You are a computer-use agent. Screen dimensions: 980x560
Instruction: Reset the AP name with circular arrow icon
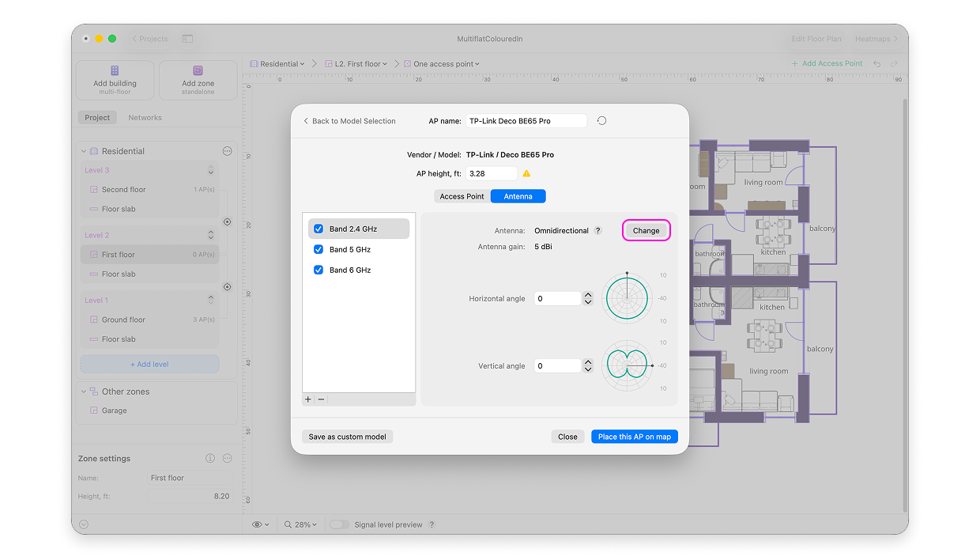pyautogui.click(x=602, y=121)
